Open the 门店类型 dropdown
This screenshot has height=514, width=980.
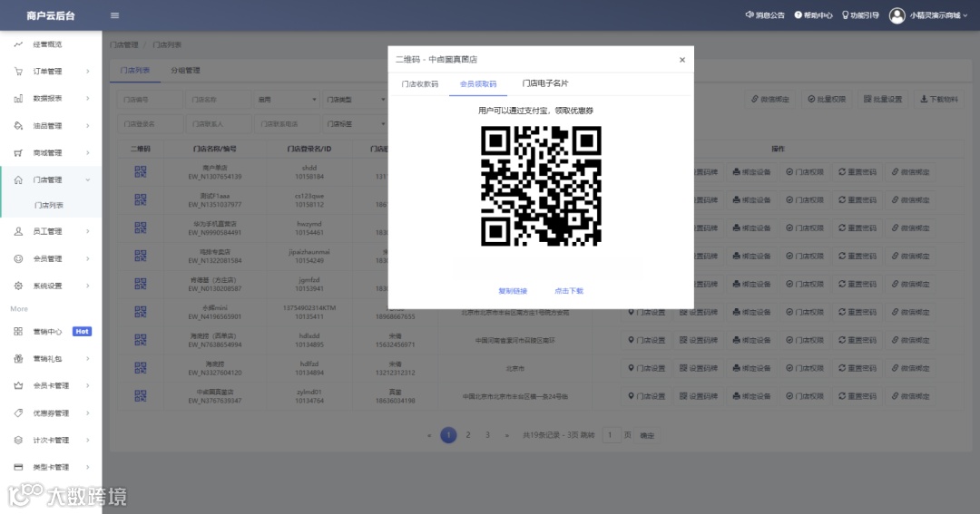click(x=355, y=100)
